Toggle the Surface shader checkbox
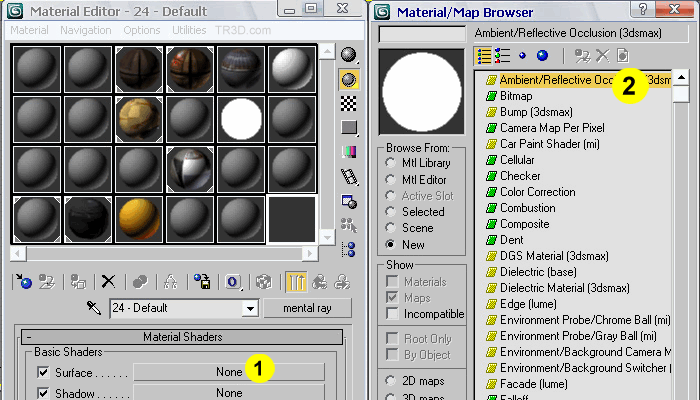 coord(42,372)
